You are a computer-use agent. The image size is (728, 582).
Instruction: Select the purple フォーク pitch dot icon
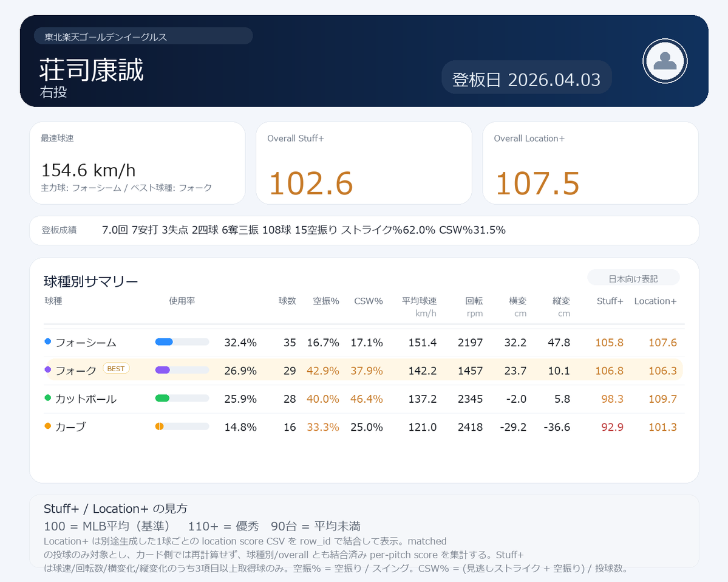47,370
